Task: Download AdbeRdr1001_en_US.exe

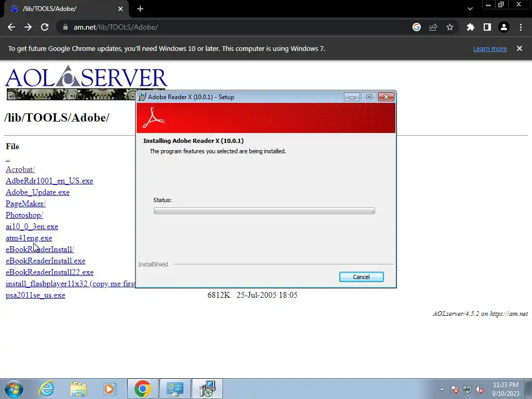Action: (x=49, y=181)
